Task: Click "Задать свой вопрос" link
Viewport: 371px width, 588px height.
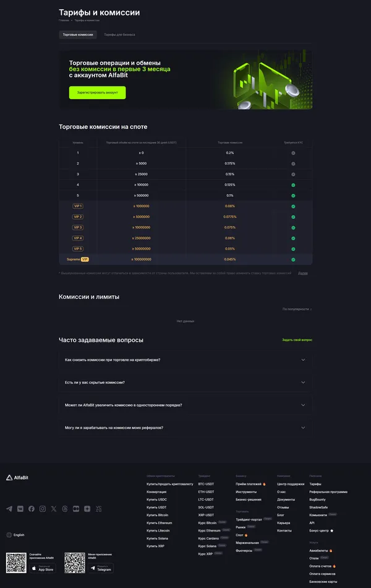Action: (x=297, y=340)
